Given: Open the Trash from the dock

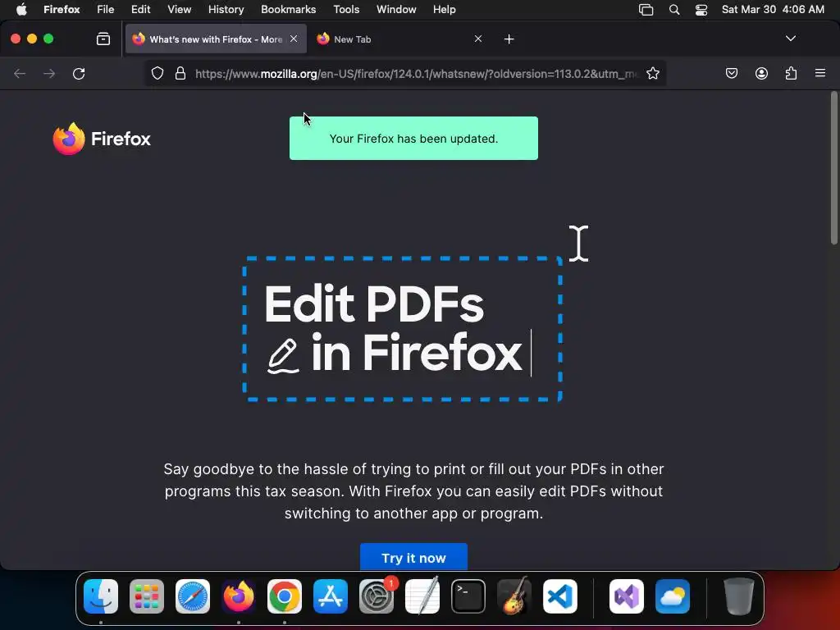Looking at the screenshot, I should pyautogui.click(x=739, y=596).
